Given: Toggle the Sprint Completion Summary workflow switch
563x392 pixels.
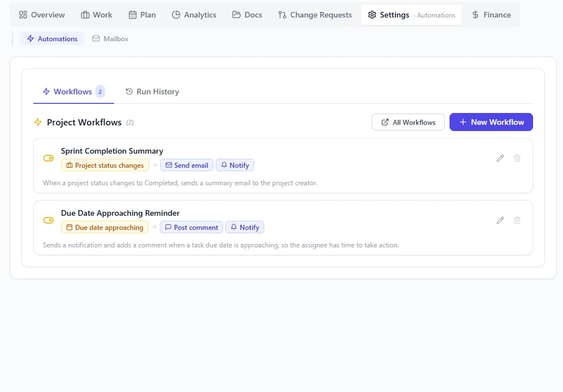Looking at the screenshot, I should 49,158.
